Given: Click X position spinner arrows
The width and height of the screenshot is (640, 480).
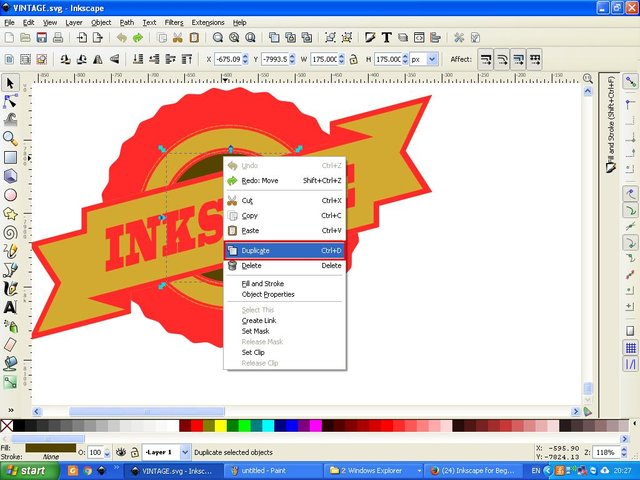Looking at the screenshot, I should tap(245, 59).
